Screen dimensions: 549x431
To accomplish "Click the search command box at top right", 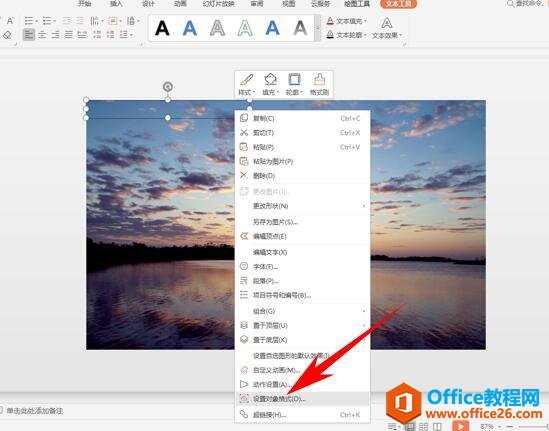I will (527, 4).
